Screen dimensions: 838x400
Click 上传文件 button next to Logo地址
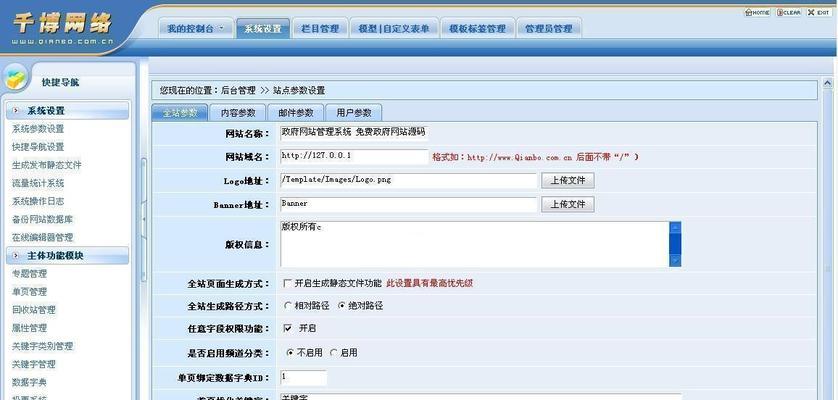[567, 181]
